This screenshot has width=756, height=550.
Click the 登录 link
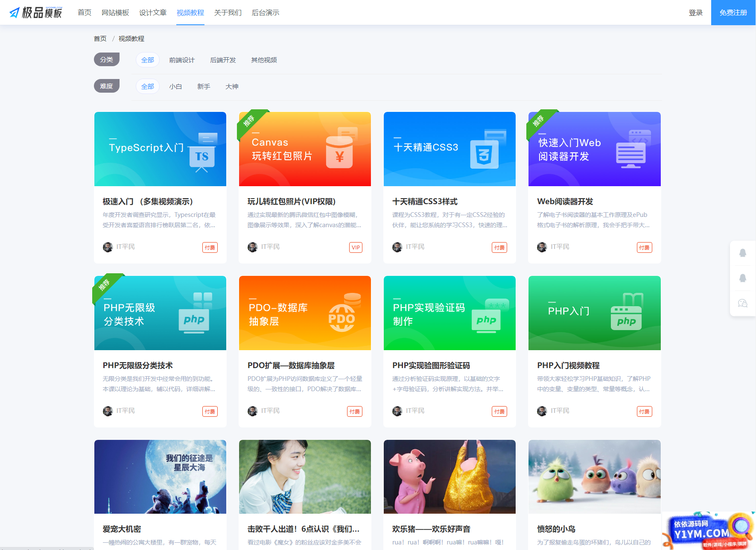[696, 13]
